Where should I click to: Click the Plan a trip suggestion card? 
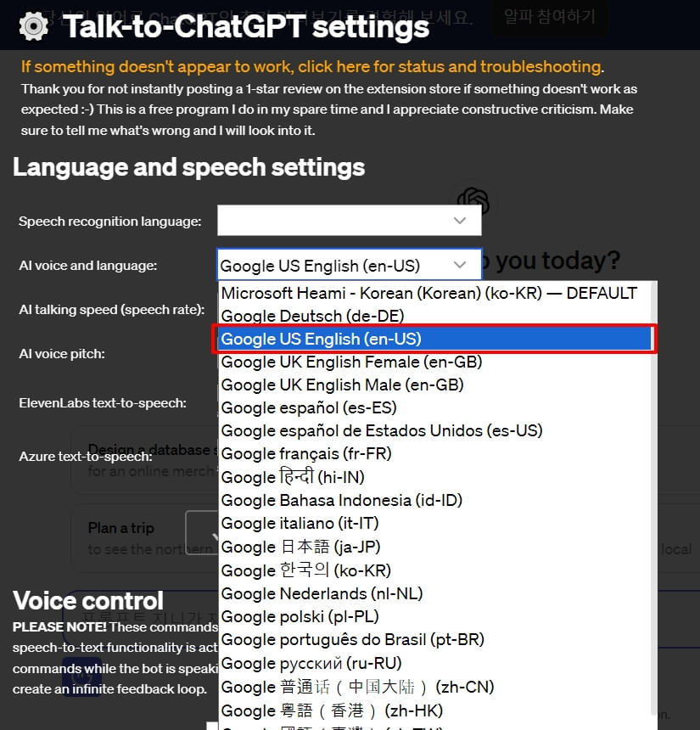[x=144, y=538]
